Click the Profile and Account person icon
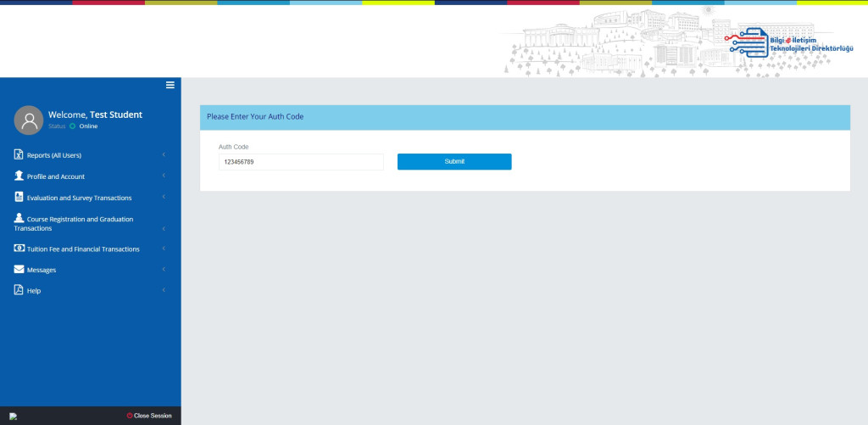 point(19,176)
